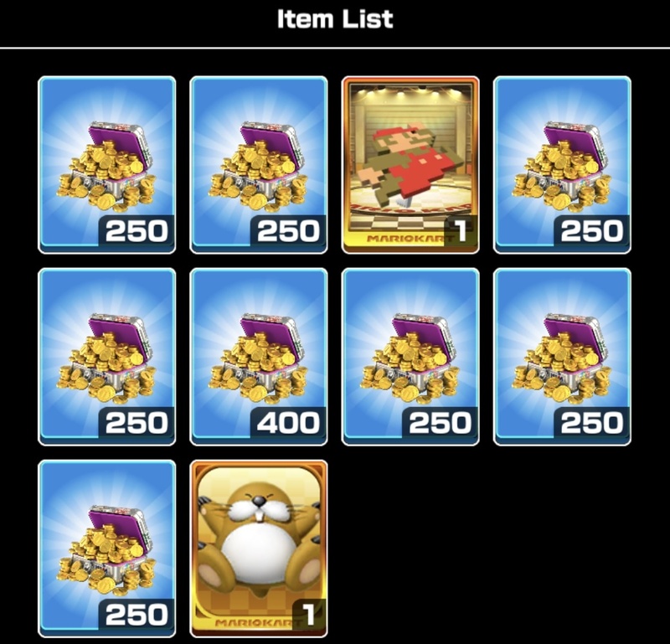Click the first coin chest card in top row
The height and width of the screenshot is (644, 670).
(x=107, y=165)
